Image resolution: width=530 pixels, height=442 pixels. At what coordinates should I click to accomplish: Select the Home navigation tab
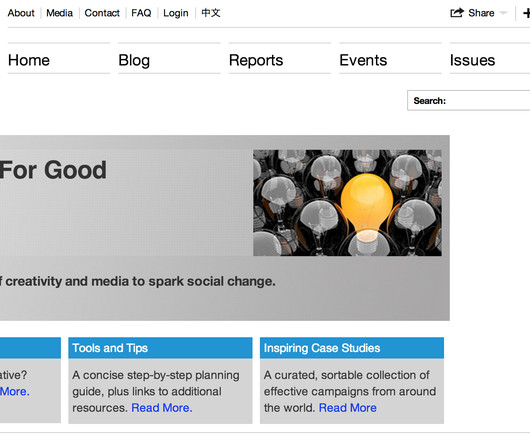[x=59, y=60]
